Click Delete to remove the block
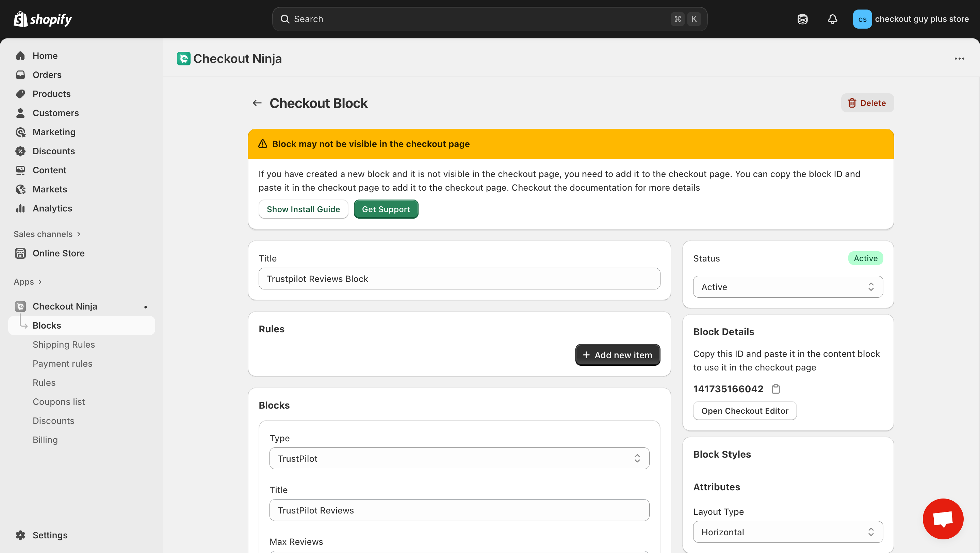This screenshot has width=980, height=553. 867,103
